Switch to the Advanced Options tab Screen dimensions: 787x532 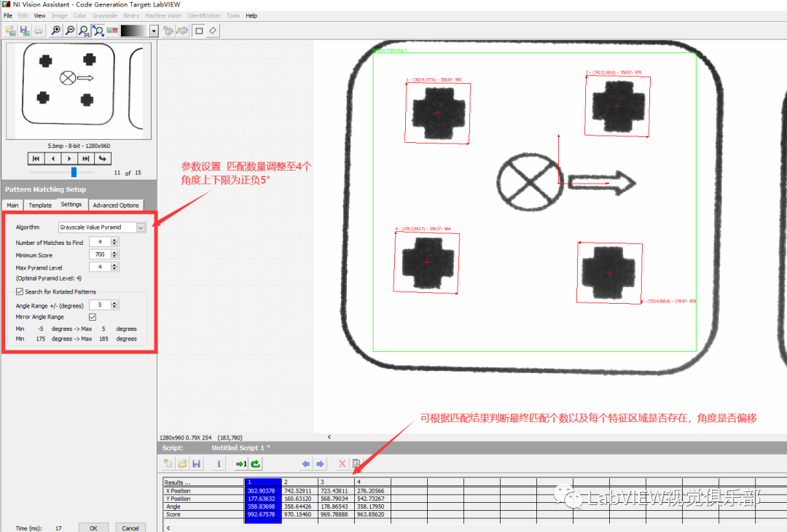tap(115, 206)
